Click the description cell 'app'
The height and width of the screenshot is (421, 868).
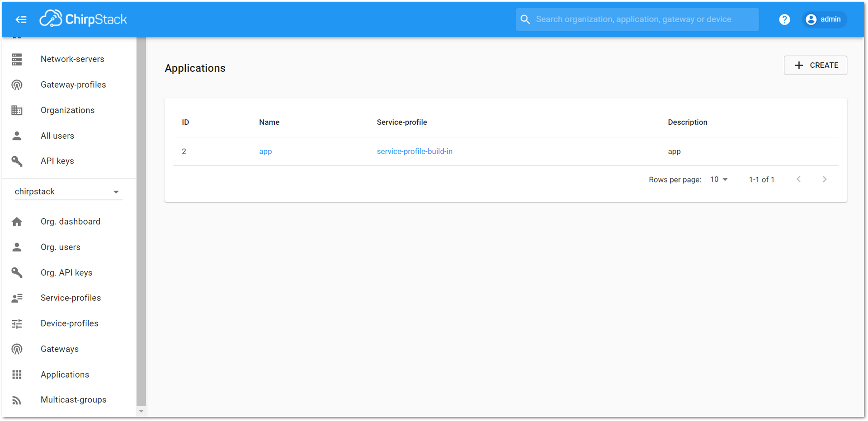pos(674,152)
